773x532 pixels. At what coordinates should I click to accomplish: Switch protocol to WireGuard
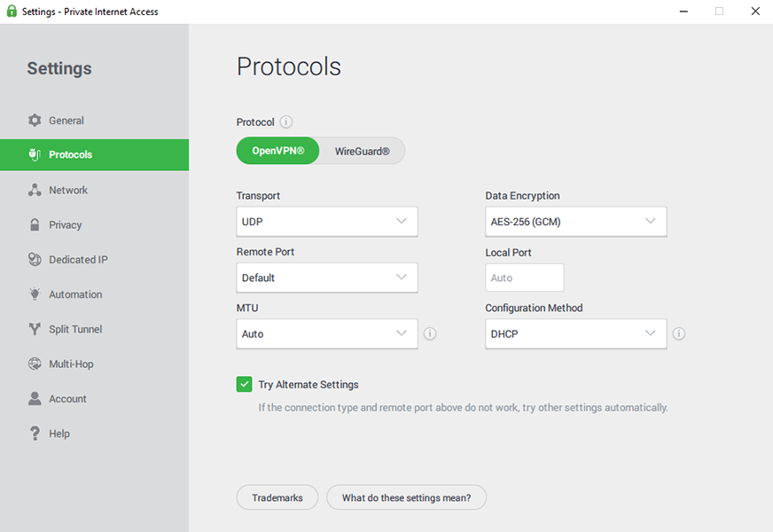click(362, 151)
